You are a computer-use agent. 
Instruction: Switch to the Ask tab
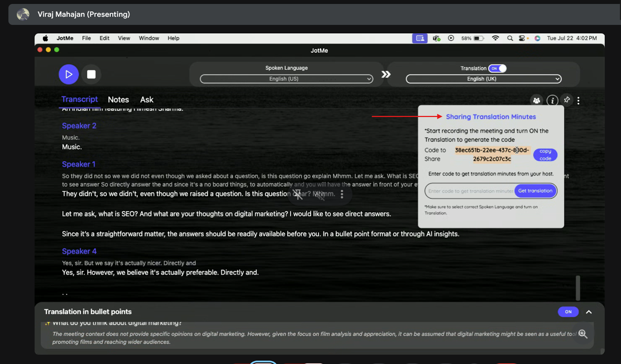147,100
